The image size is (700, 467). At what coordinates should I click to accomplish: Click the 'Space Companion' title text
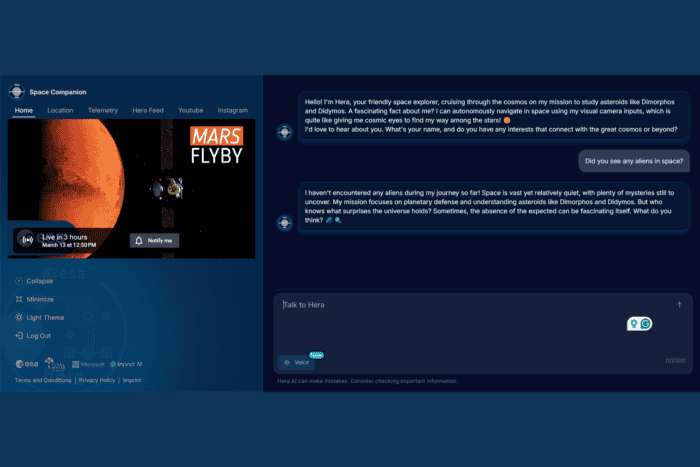pos(58,92)
